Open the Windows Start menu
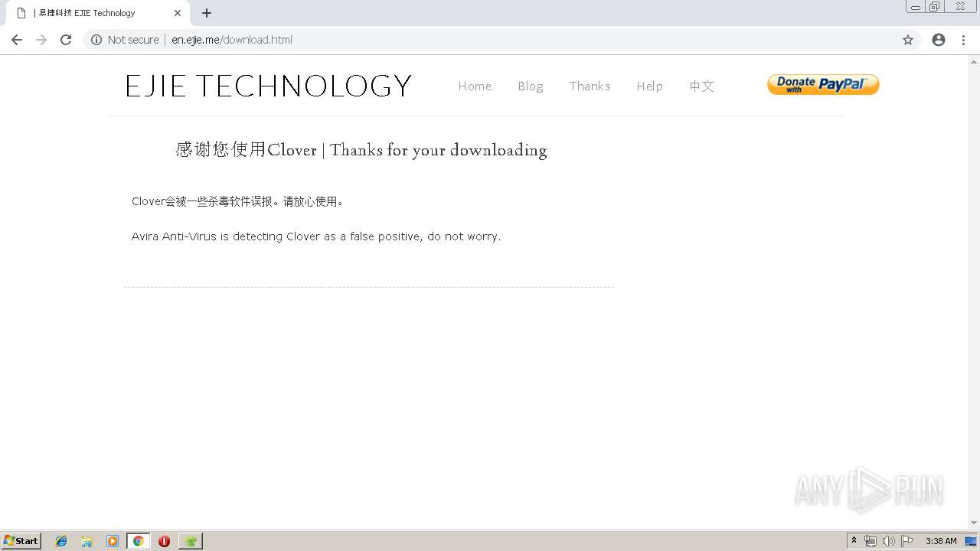This screenshot has height=551, width=980. click(21, 540)
